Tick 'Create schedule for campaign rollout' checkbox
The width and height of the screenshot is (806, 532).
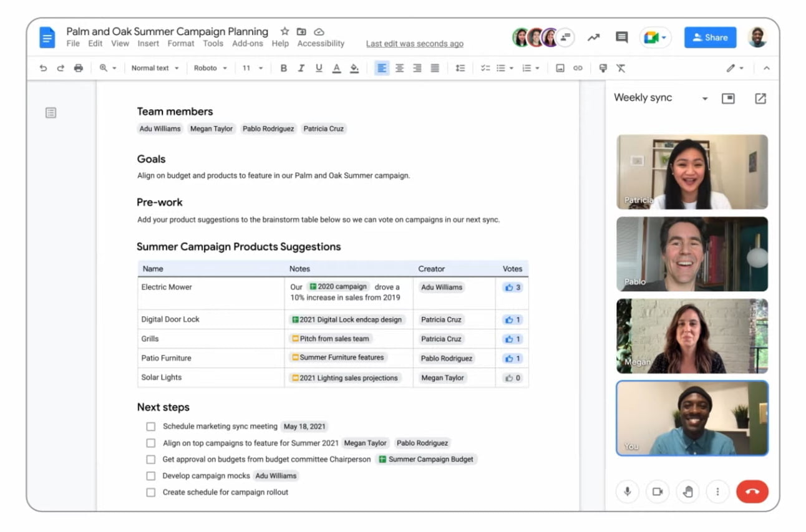(x=150, y=492)
